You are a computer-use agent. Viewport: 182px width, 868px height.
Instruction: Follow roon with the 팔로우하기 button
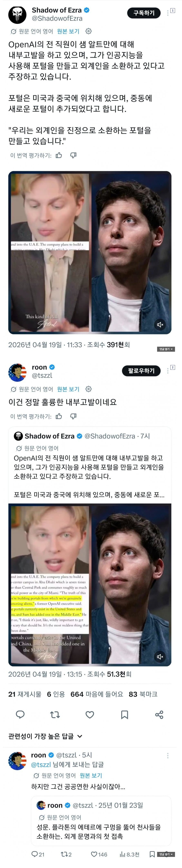pos(141,371)
